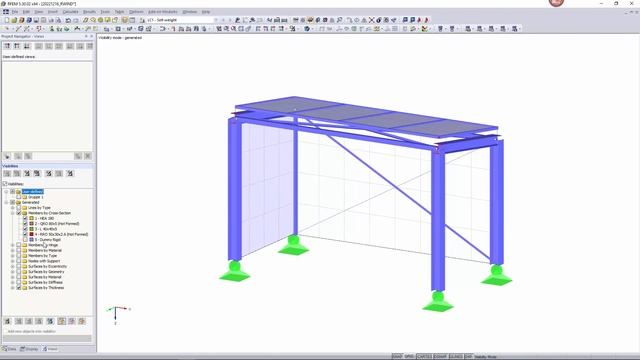Toggle GLINES in the status bar
The width and height of the screenshot is (640, 360).
coord(456,357)
